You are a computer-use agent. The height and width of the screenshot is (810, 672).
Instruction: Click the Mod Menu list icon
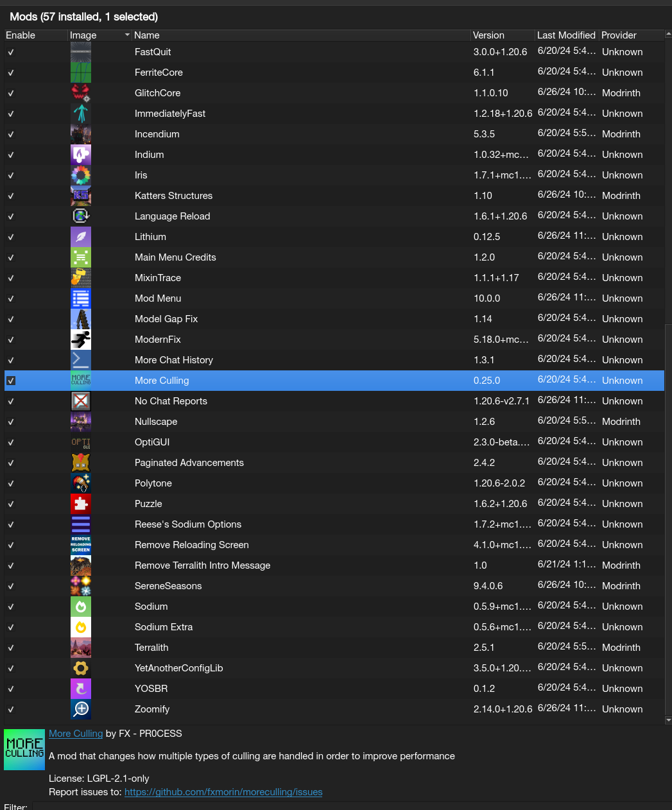(81, 298)
